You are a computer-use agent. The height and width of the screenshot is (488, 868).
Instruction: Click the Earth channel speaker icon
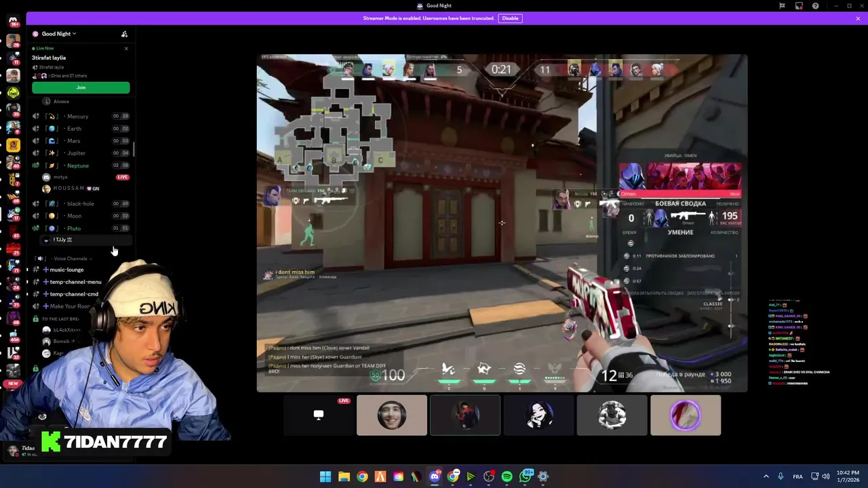point(36,128)
